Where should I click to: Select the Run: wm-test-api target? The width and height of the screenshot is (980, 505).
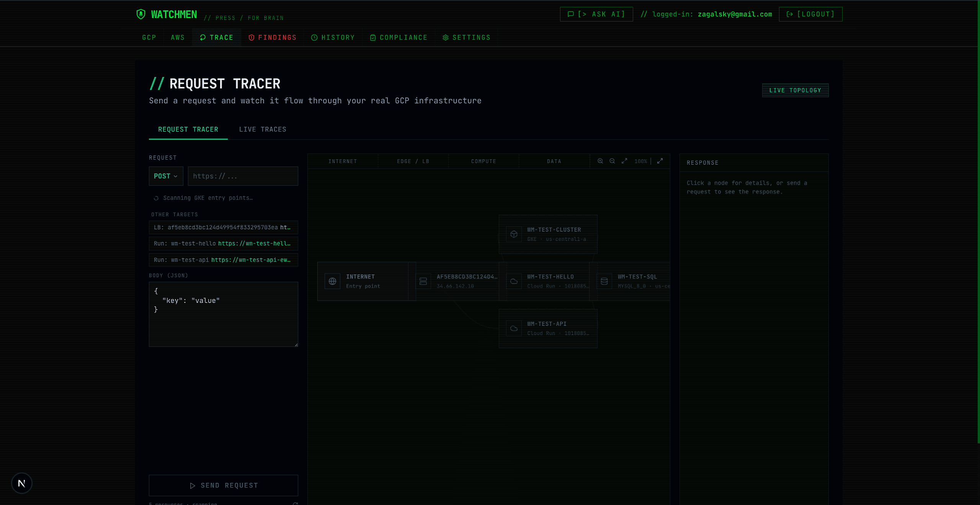tap(224, 260)
